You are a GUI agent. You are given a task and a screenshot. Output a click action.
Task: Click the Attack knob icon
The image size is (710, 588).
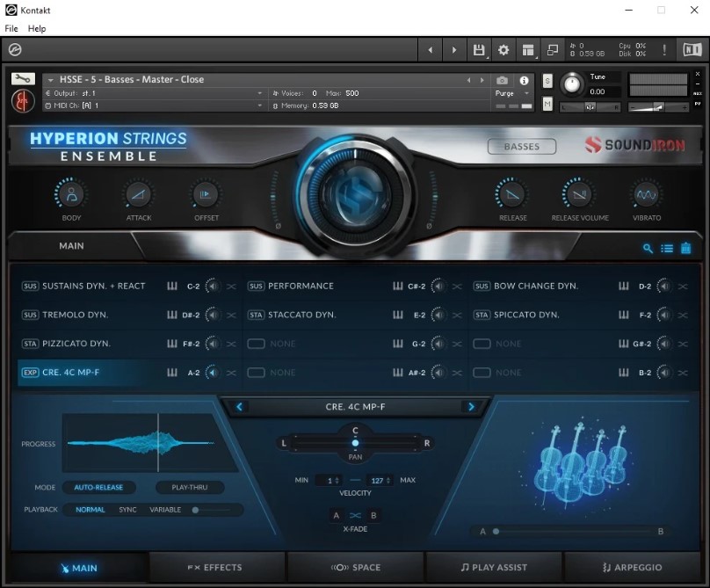[x=139, y=194]
